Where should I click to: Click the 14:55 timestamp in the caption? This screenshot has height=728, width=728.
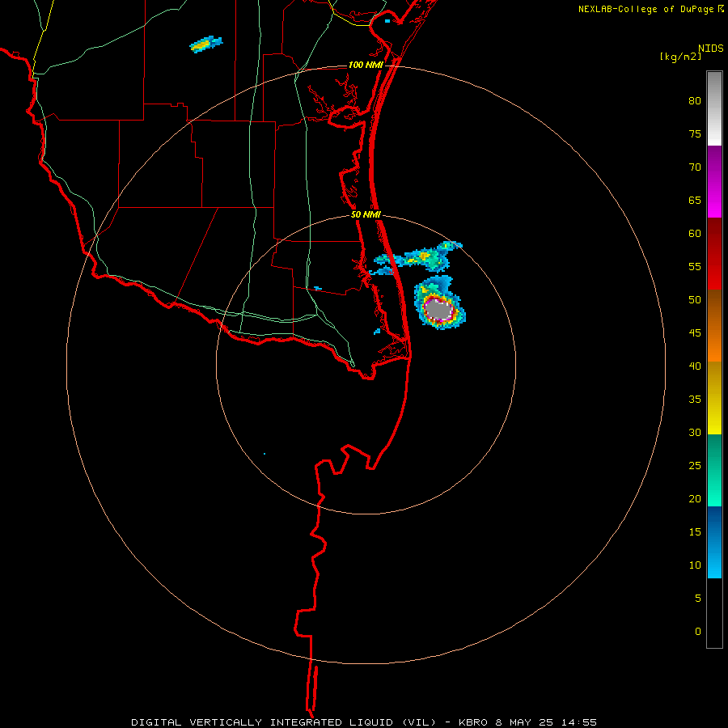(x=578, y=722)
